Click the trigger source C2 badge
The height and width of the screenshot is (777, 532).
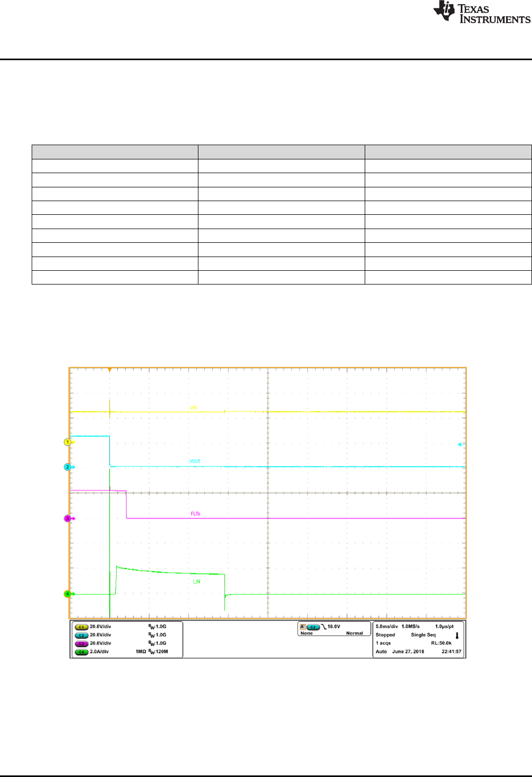click(x=313, y=627)
